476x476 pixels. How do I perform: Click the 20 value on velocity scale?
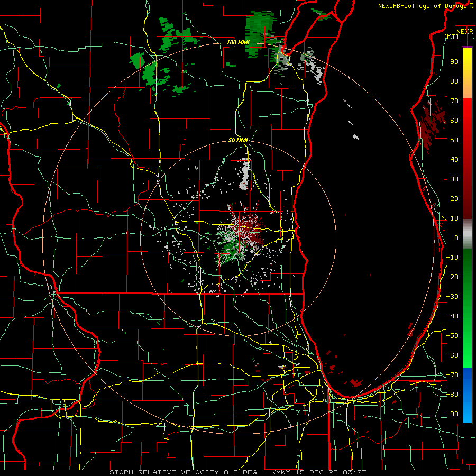click(x=454, y=198)
